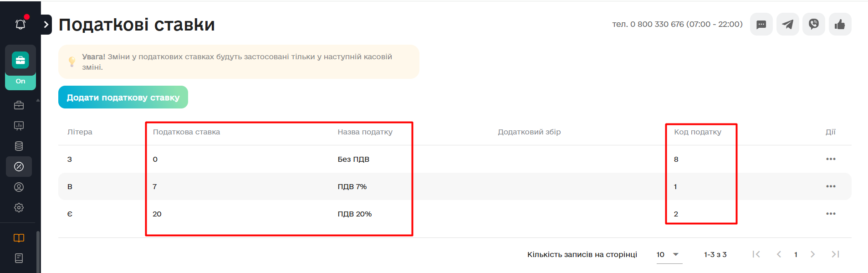This screenshot has width=868, height=273.
Task: Click the thumbs-up feedback icon
Action: point(840,25)
